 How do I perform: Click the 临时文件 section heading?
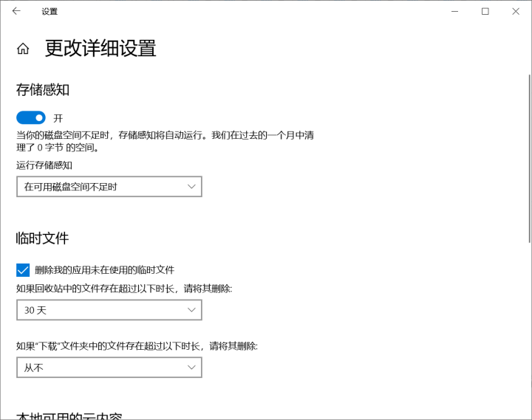click(x=43, y=238)
